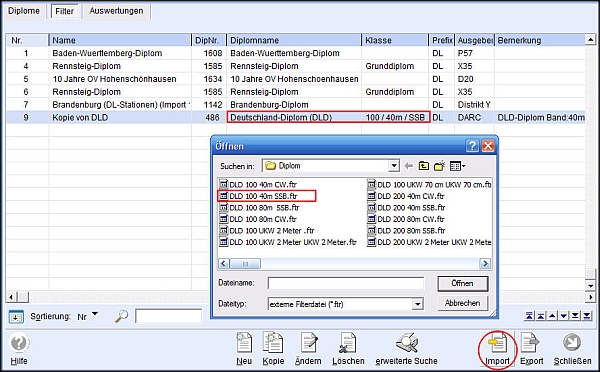Jump to first record navigation arrow
Image resolution: width=600 pixels, height=372 pixels.
click(x=529, y=316)
